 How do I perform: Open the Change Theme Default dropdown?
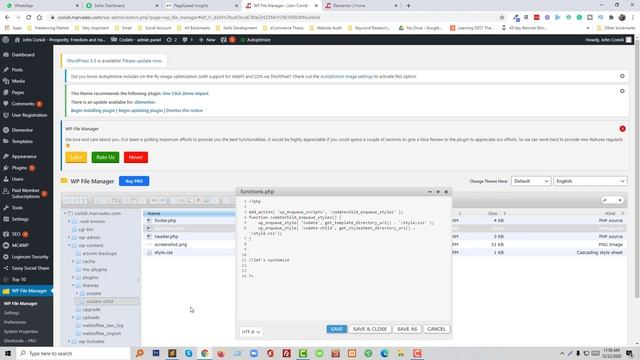(x=531, y=181)
